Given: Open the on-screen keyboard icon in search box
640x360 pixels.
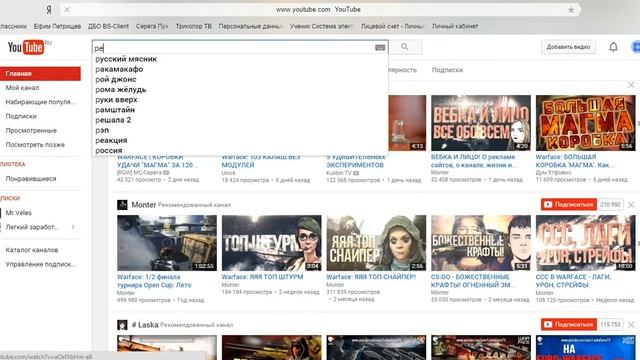Looking at the screenshot, I should tap(380, 48).
